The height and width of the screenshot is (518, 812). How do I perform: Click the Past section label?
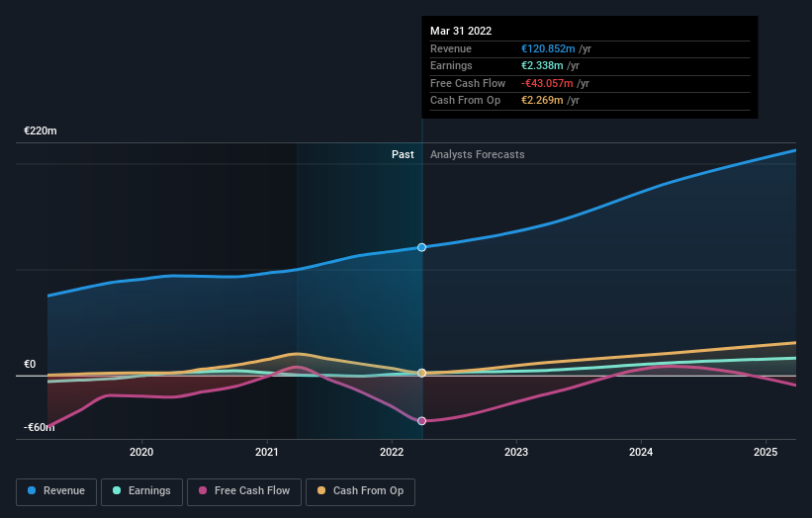(x=403, y=155)
